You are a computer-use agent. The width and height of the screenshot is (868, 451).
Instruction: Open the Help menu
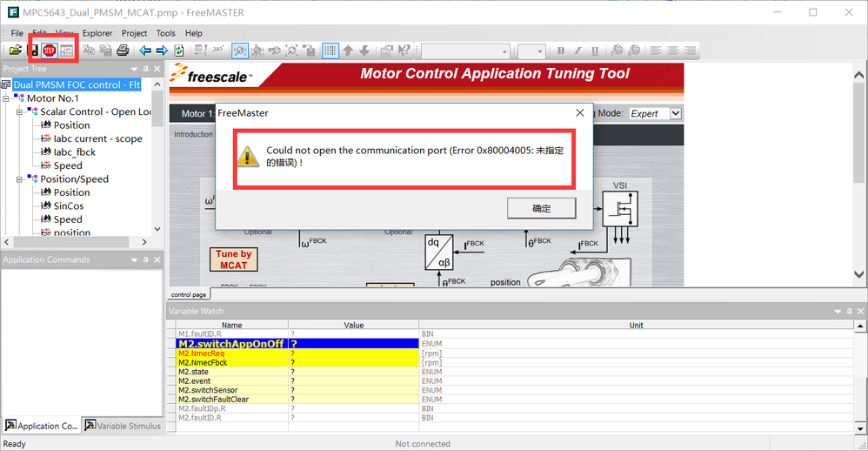coord(193,33)
